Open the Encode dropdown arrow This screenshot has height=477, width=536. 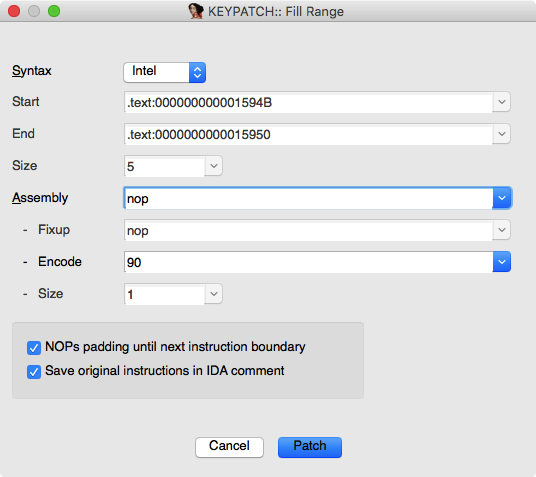501,262
